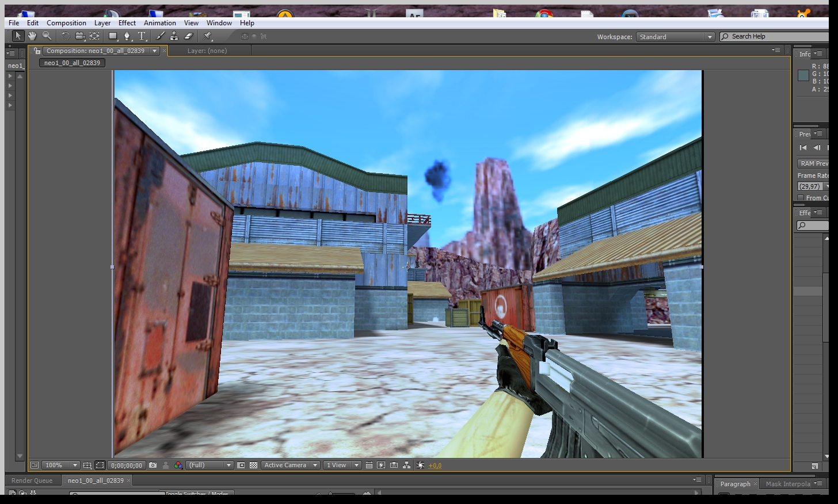Click the Choose grid and guide options icon
This screenshot has height=504, width=838.
click(87, 465)
